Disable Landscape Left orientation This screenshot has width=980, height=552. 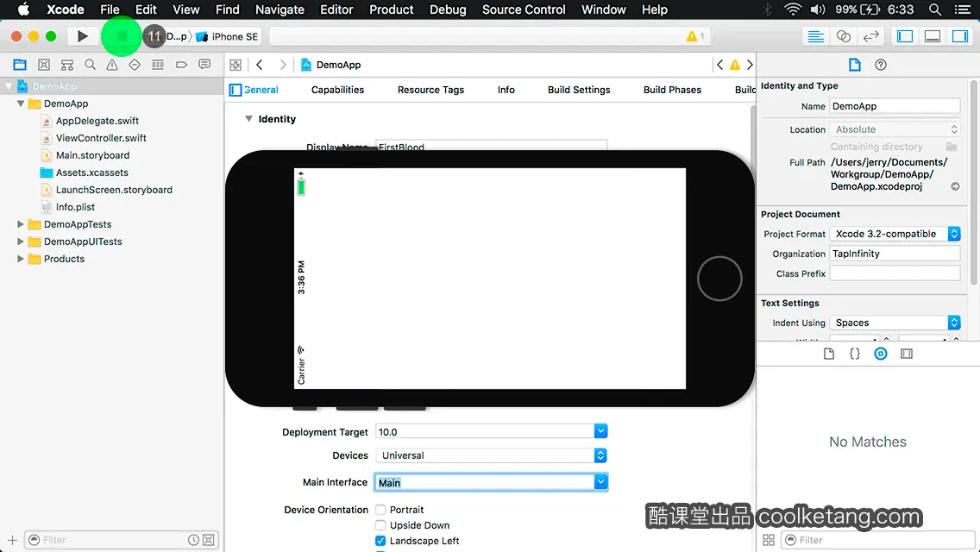(x=380, y=541)
